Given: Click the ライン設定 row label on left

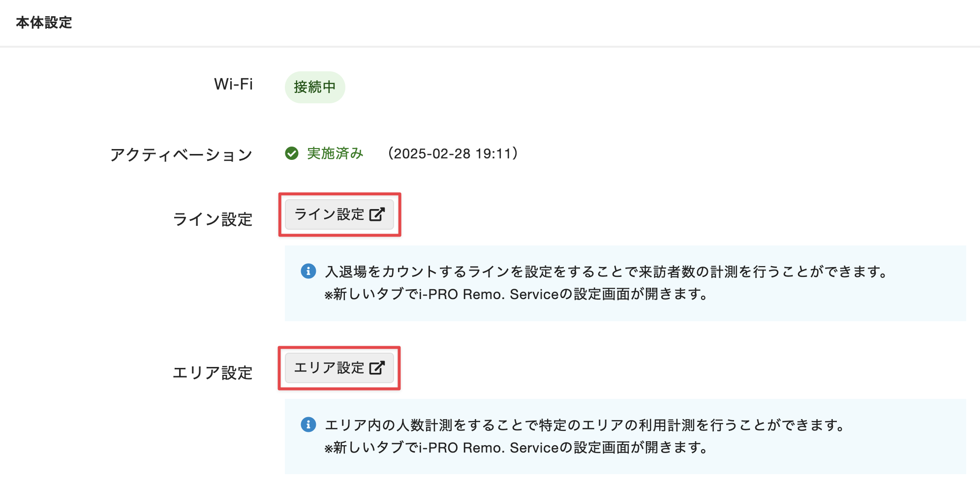Looking at the screenshot, I should click(x=213, y=219).
